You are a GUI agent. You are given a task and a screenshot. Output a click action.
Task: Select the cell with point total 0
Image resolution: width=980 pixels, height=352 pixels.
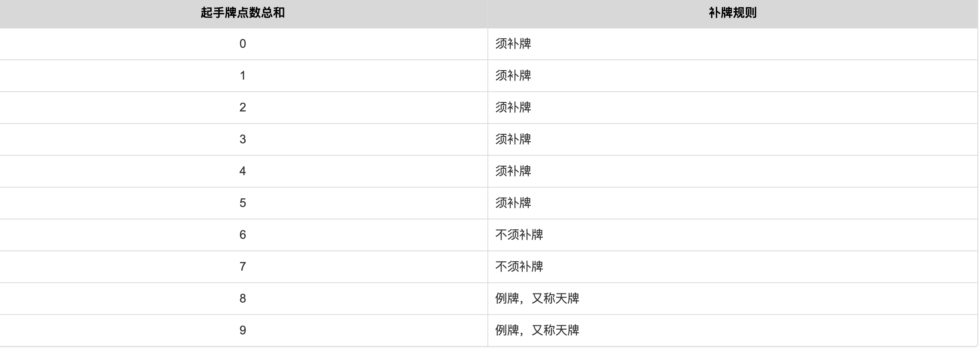coord(243,44)
